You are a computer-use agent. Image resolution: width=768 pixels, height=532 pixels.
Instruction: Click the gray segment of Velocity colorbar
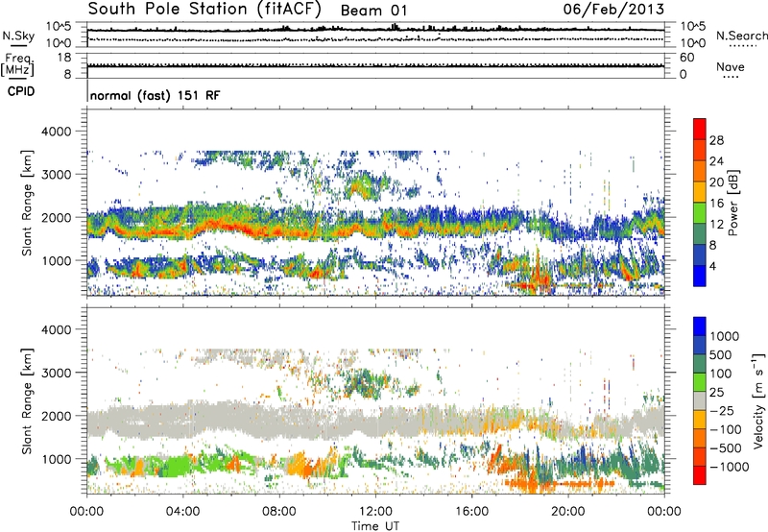pos(700,400)
